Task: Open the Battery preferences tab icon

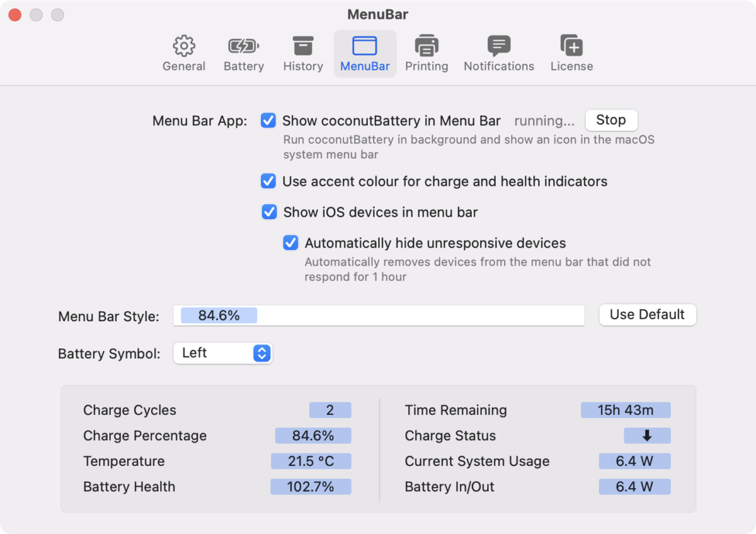Action: pos(243,46)
